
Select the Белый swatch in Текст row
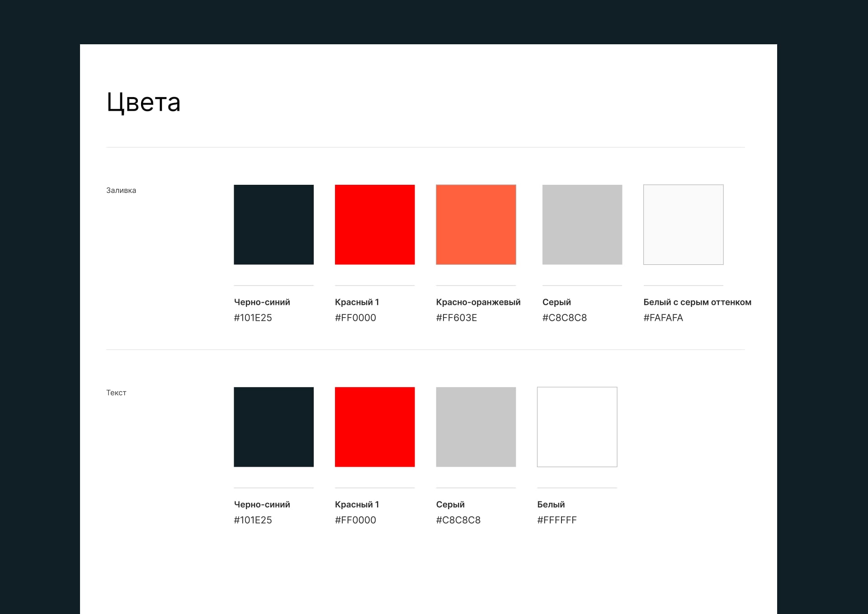tap(577, 427)
